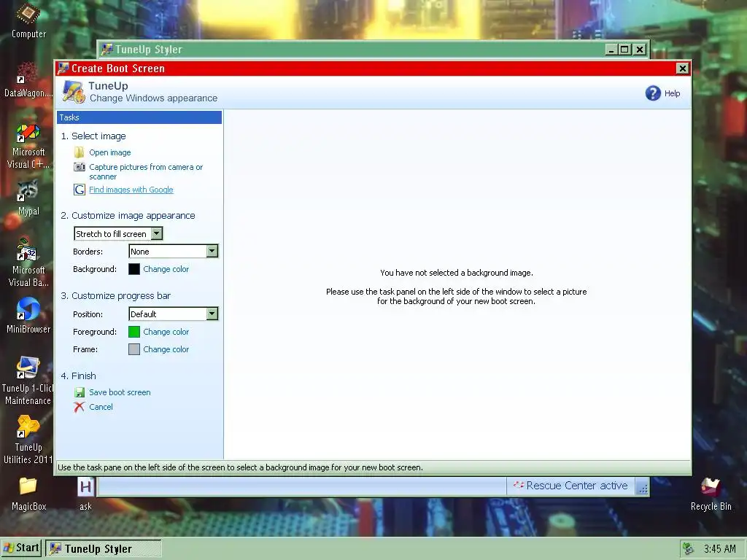747x560 pixels.
Task: Select the DataWagon desktop shortcut icon
Action: pyautogui.click(x=28, y=73)
